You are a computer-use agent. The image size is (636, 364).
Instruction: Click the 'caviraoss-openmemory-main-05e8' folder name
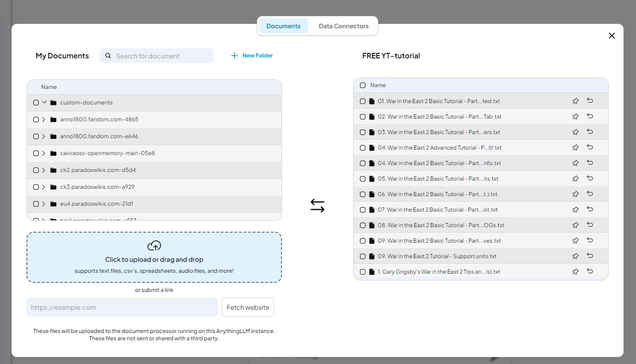coord(108,153)
